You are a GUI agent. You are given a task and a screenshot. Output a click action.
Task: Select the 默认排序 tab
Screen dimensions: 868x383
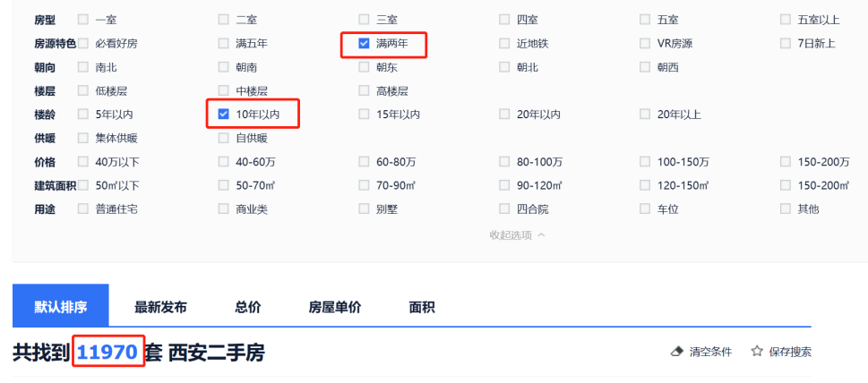click(x=61, y=306)
